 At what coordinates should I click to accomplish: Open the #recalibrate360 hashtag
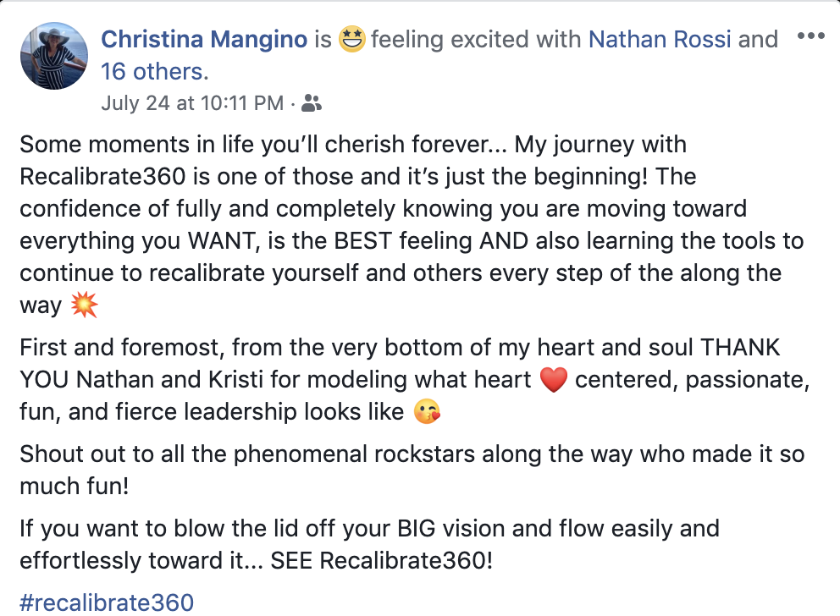point(107,602)
